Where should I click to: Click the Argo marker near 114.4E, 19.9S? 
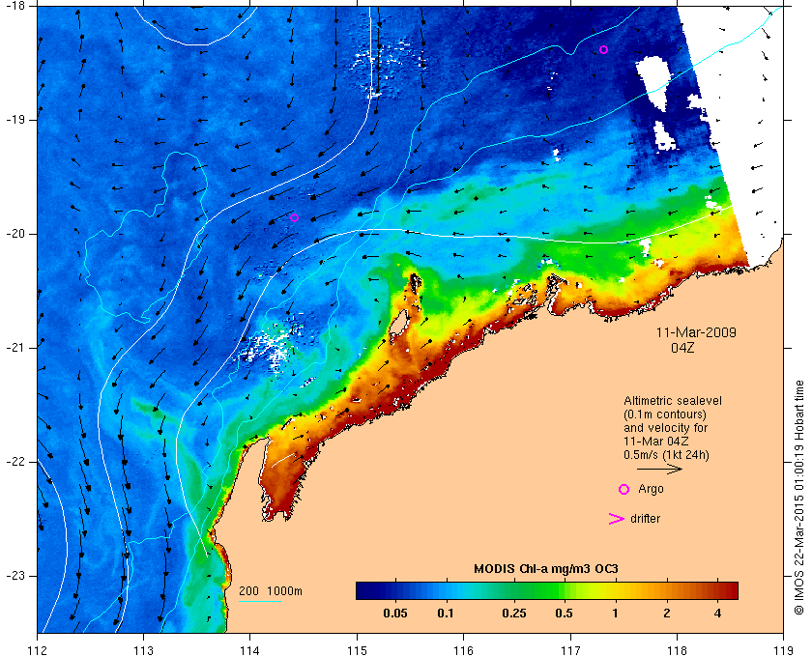pyautogui.click(x=294, y=218)
